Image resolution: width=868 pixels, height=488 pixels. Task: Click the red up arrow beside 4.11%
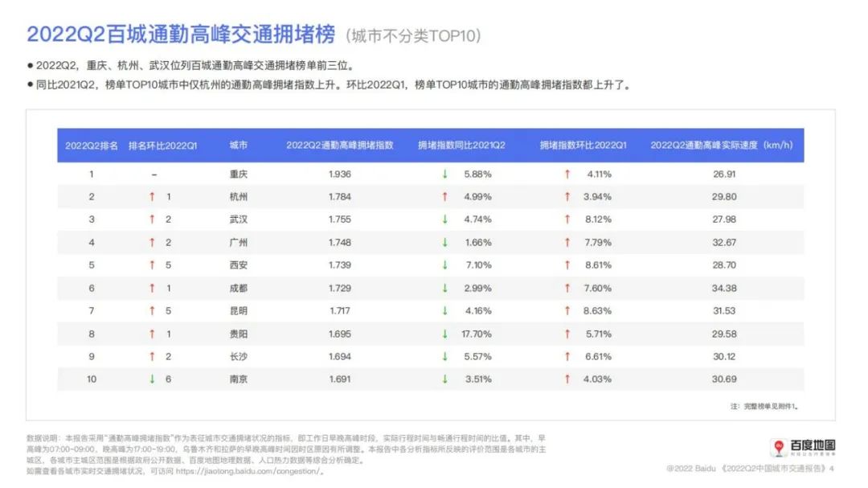(x=567, y=174)
